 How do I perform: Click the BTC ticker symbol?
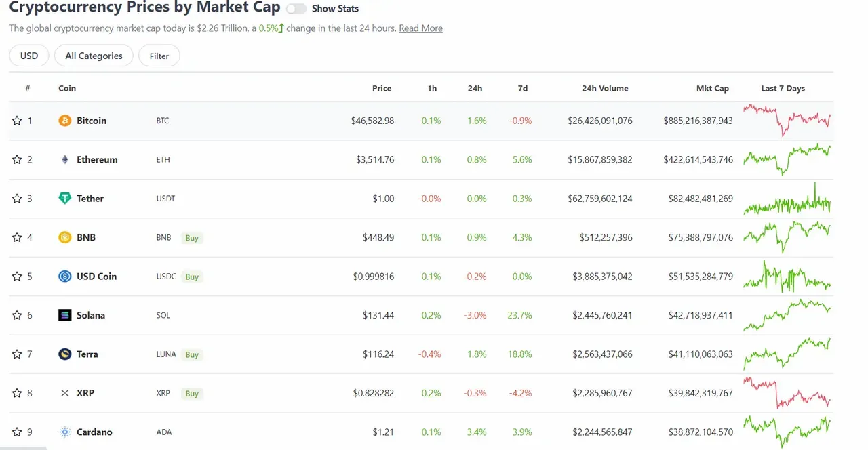click(163, 121)
